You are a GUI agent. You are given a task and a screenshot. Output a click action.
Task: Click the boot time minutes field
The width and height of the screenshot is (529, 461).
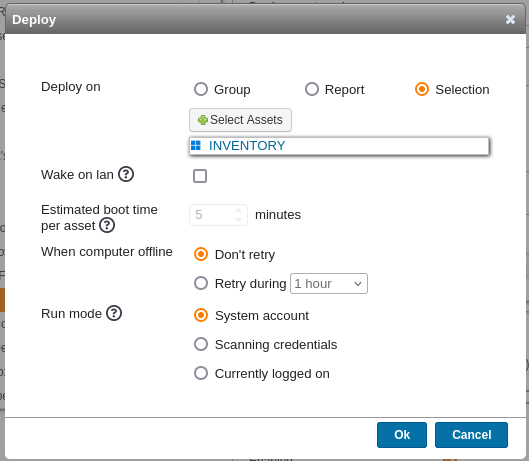tap(218, 215)
